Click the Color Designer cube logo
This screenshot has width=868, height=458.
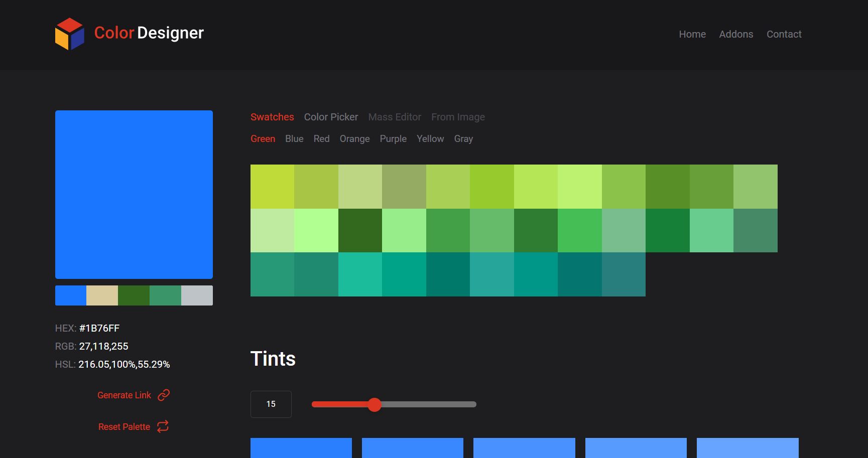tap(69, 34)
